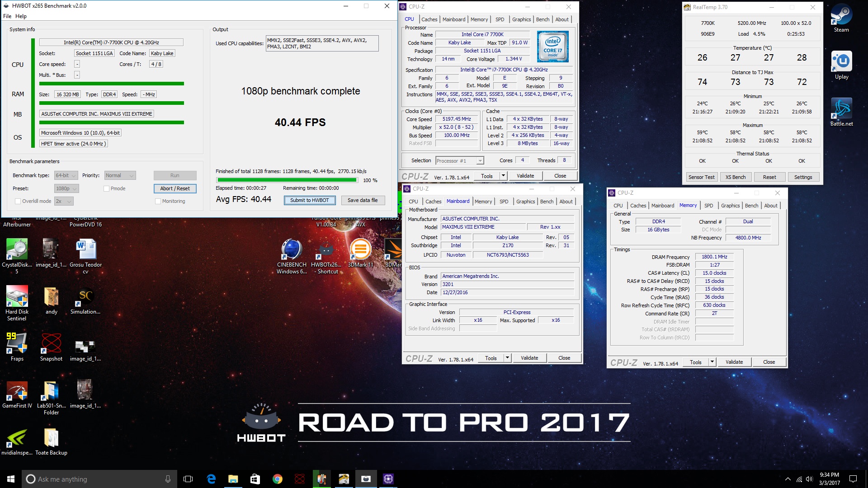Launch the 3DMark 11 desktop shortcut

click(360, 253)
